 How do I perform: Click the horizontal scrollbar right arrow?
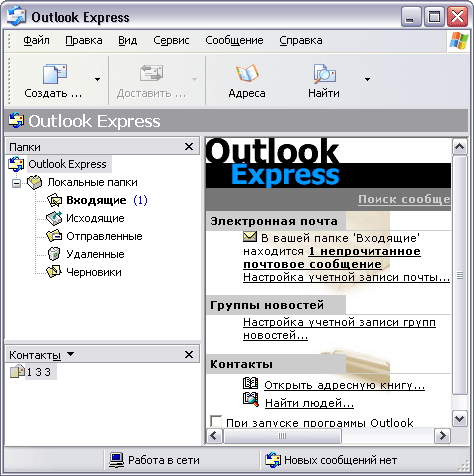(x=443, y=436)
